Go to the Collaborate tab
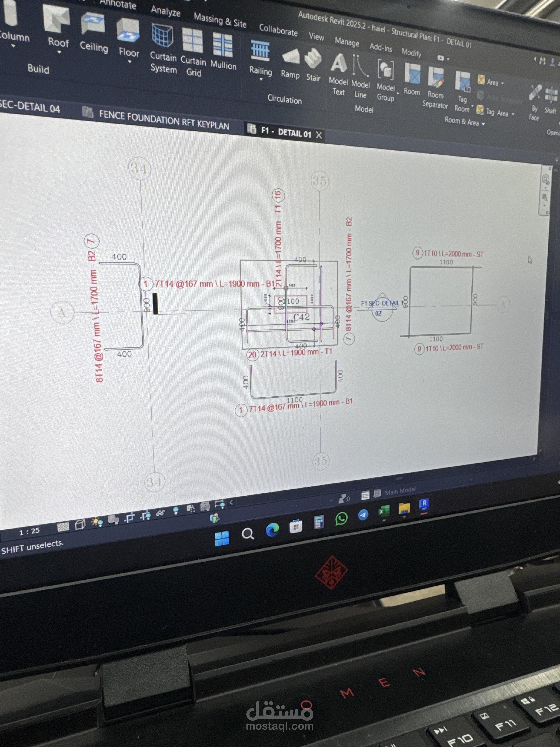This screenshot has height=747, width=560. pos(278,30)
